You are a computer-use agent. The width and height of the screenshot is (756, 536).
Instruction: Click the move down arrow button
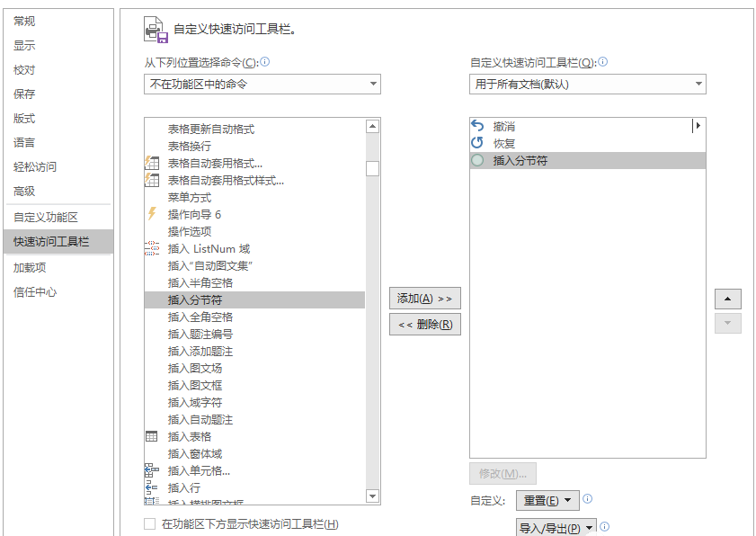[727, 323]
